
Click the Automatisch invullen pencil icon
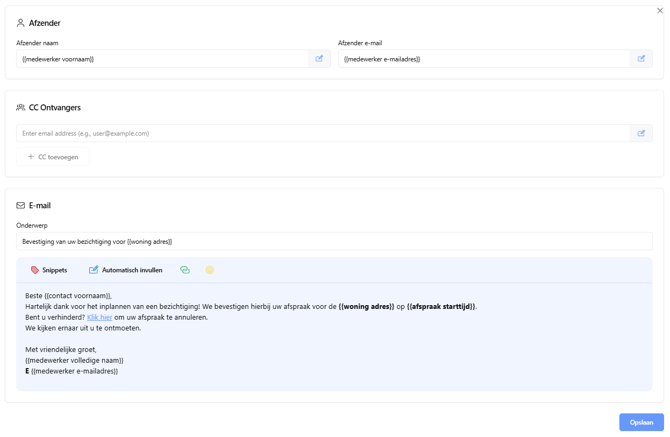pyautogui.click(x=94, y=270)
